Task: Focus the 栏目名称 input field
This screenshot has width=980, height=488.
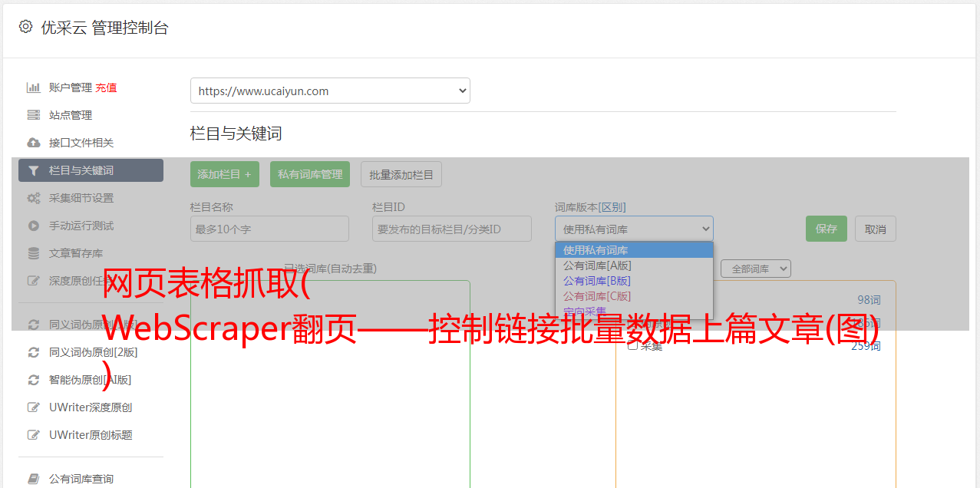Action: [x=269, y=229]
